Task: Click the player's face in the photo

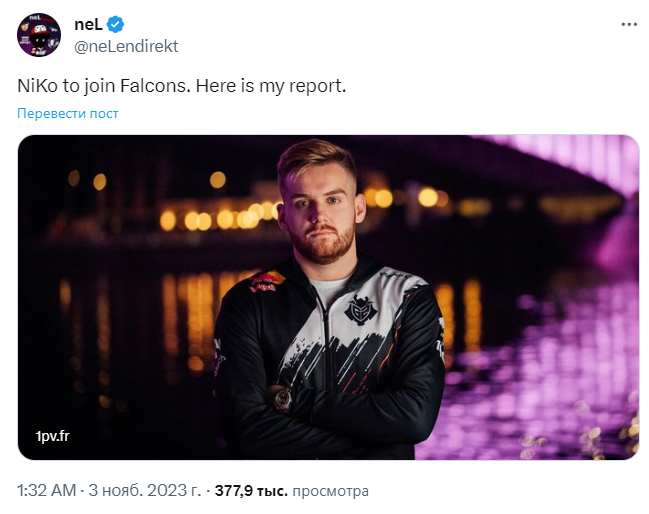Action: point(318,205)
